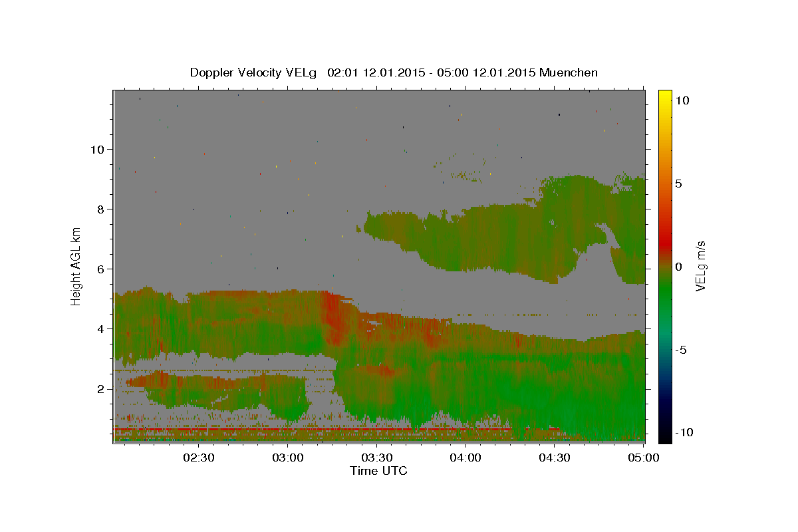Select the 03:30 time tick label
Image resolution: width=798 pixels, height=532 pixels.
[x=377, y=458]
